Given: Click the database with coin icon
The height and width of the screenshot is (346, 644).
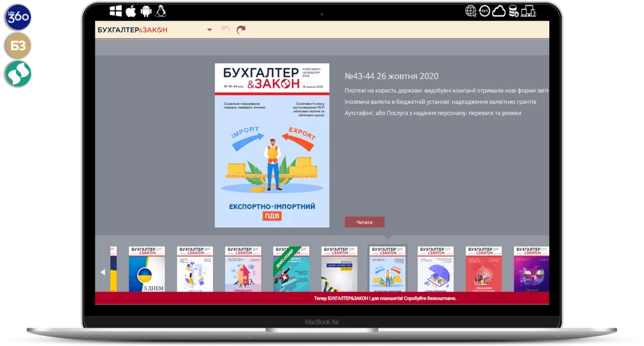Looking at the screenshot, I should [513, 11].
